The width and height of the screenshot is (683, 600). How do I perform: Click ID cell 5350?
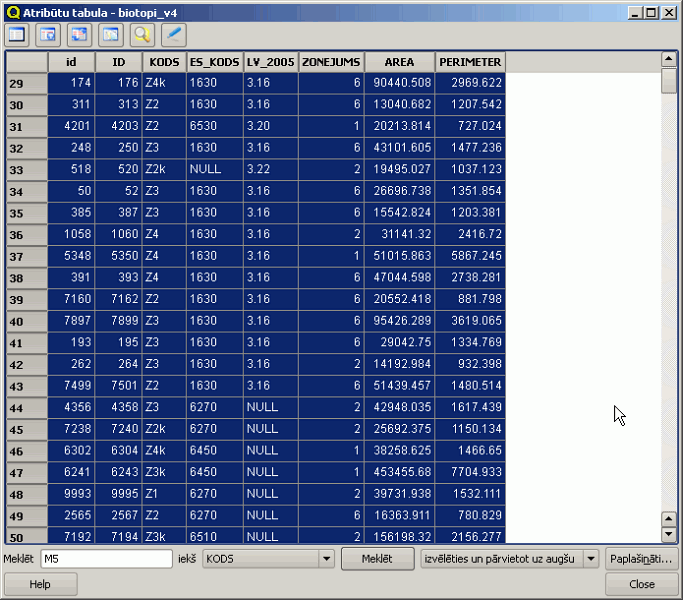click(118, 256)
